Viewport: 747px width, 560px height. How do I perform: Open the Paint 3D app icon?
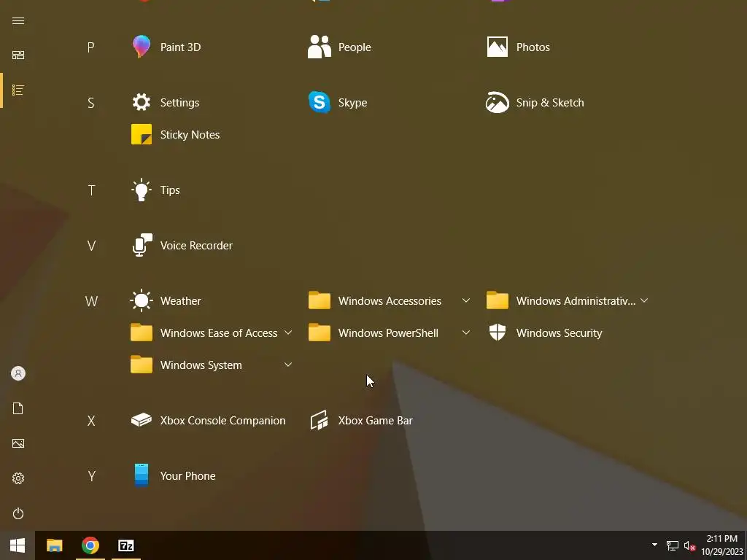click(x=142, y=47)
